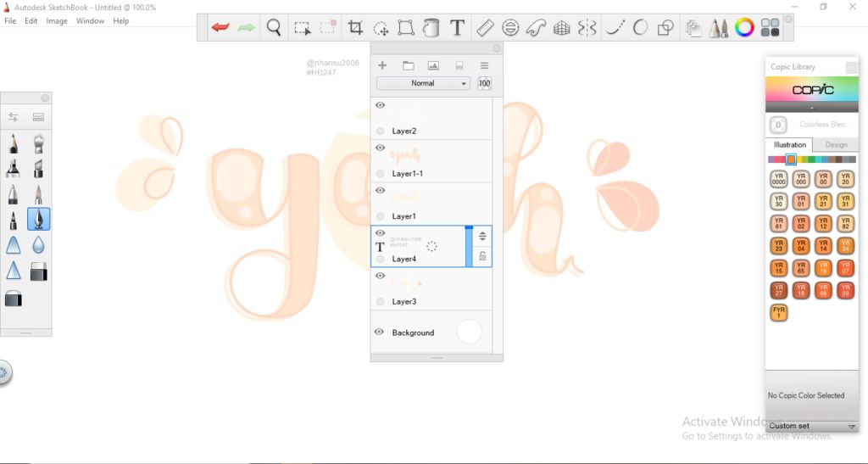
Task: Open the brush library icon
Action: [x=38, y=117]
